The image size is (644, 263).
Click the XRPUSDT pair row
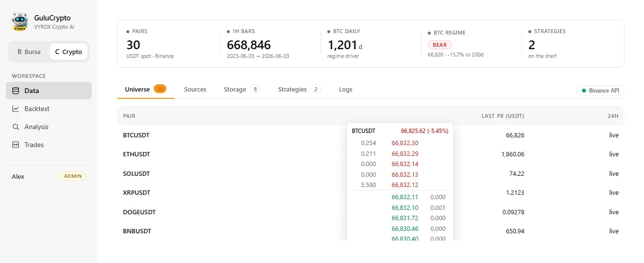click(371, 192)
